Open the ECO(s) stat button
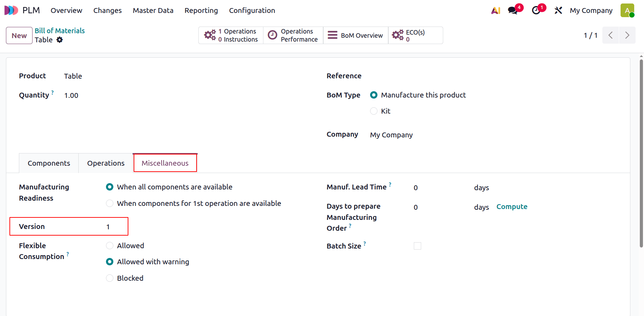 [416, 35]
